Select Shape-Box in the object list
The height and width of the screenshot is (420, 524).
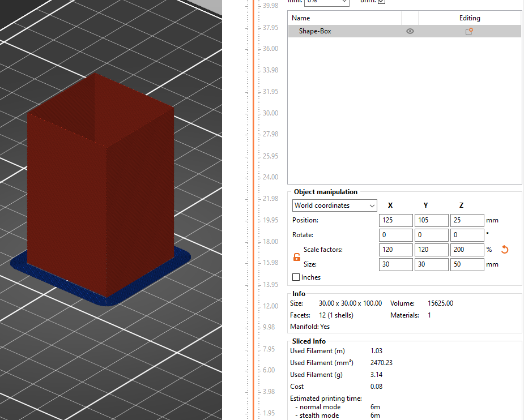(x=315, y=31)
